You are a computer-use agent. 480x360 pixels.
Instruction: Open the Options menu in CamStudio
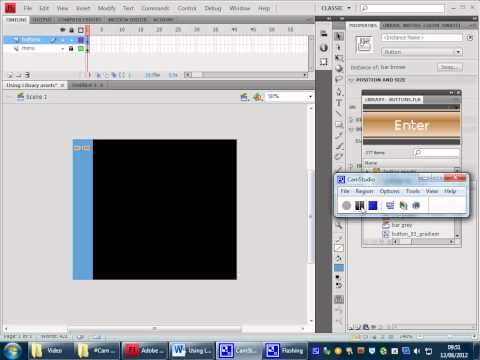click(x=389, y=191)
